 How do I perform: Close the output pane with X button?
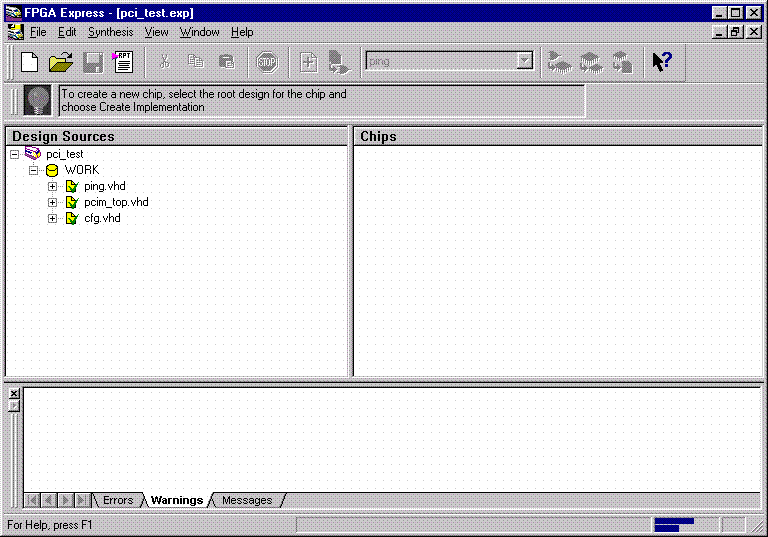pyautogui.click(x=14, y=394)
